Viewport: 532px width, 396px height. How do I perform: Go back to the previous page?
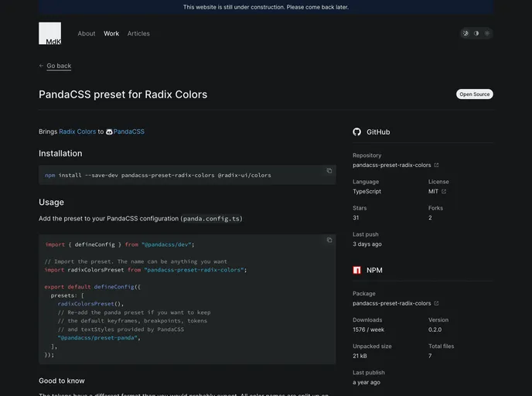[x=59, y=66]
